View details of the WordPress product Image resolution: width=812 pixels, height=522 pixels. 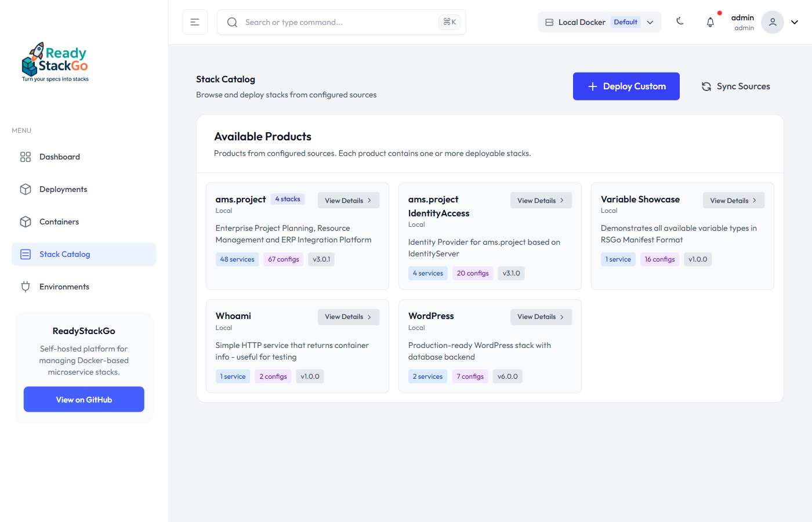click(541, 317)
